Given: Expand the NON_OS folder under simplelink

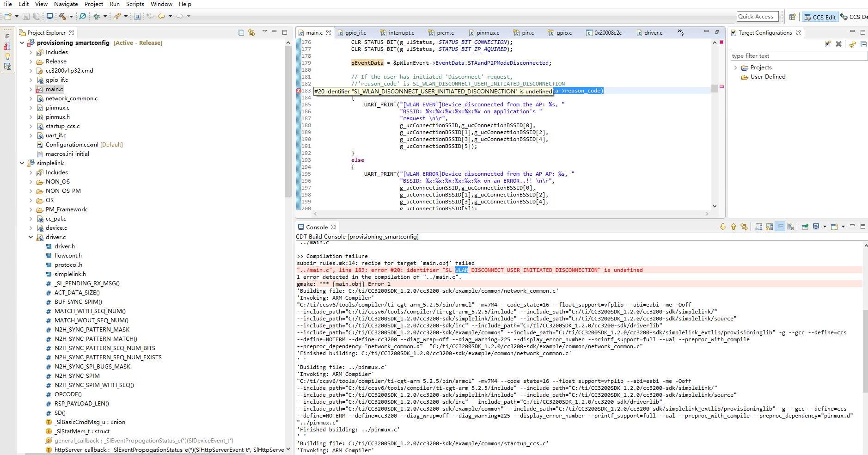Looking at the screenshot, I should click(x=31, y=182).
